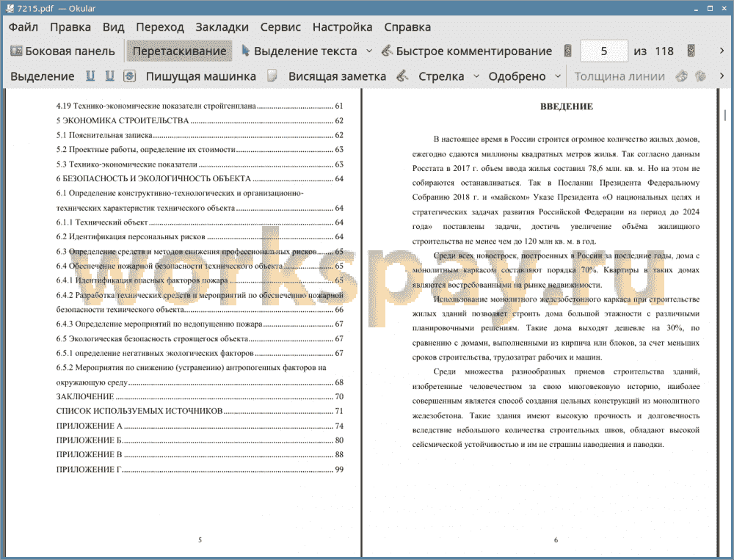The width and height of the screenshot is (734, 560).
Task: Select the Выделение highlighter tool
Action: 42,76
